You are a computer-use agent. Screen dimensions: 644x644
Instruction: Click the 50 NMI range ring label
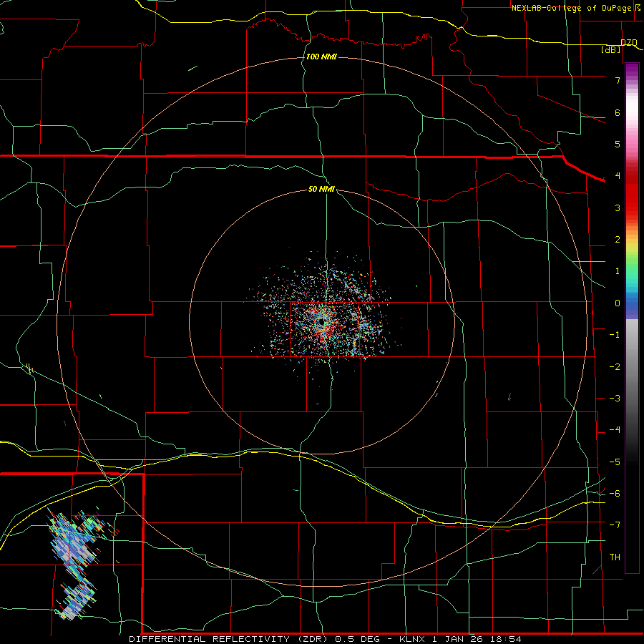coord(321,189)
